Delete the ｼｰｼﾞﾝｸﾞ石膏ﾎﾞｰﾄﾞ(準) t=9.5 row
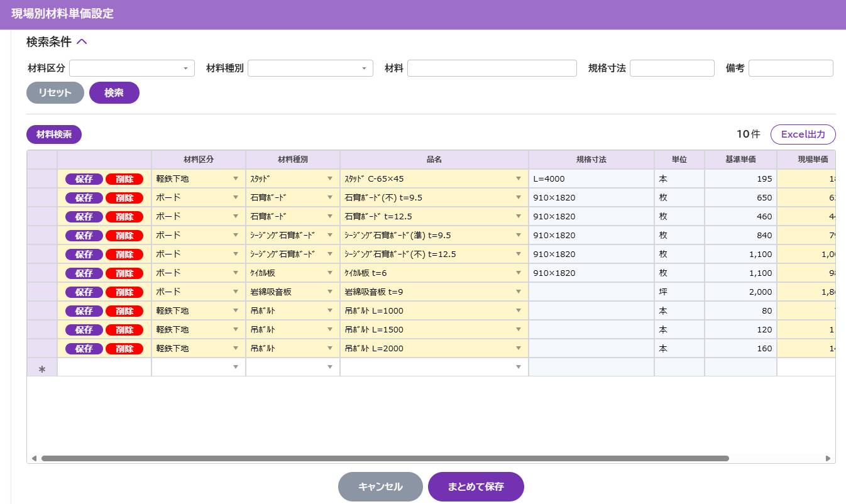 pyautogui.click(x=124, y=236)
